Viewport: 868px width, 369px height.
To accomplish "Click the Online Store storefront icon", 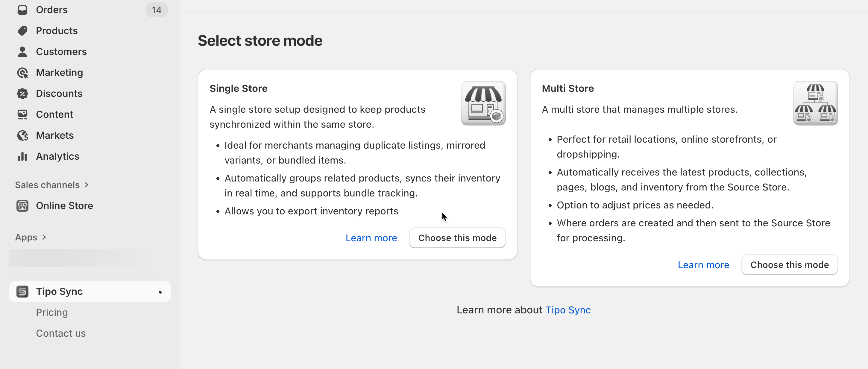I will [x=22, y=206].
